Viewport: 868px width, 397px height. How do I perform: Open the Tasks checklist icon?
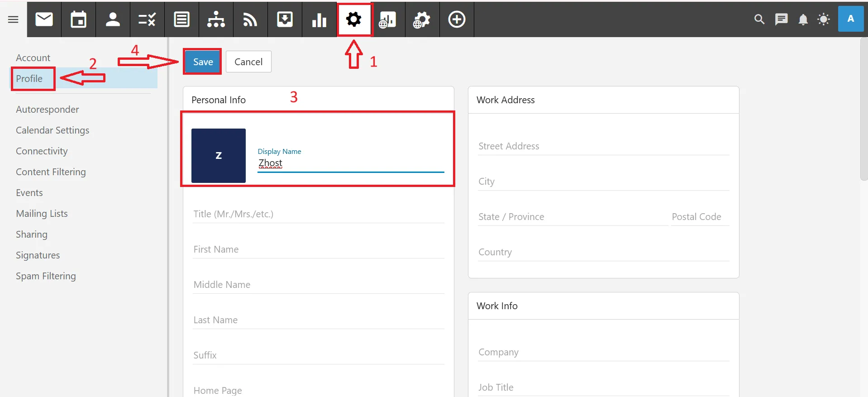147,19
